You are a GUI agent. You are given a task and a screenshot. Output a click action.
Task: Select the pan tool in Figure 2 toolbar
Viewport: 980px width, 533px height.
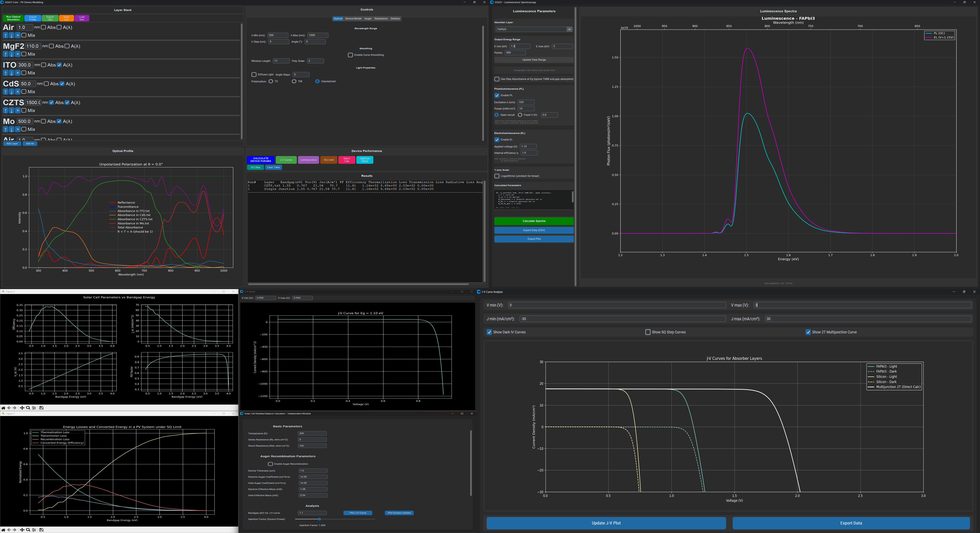point(22,408)
